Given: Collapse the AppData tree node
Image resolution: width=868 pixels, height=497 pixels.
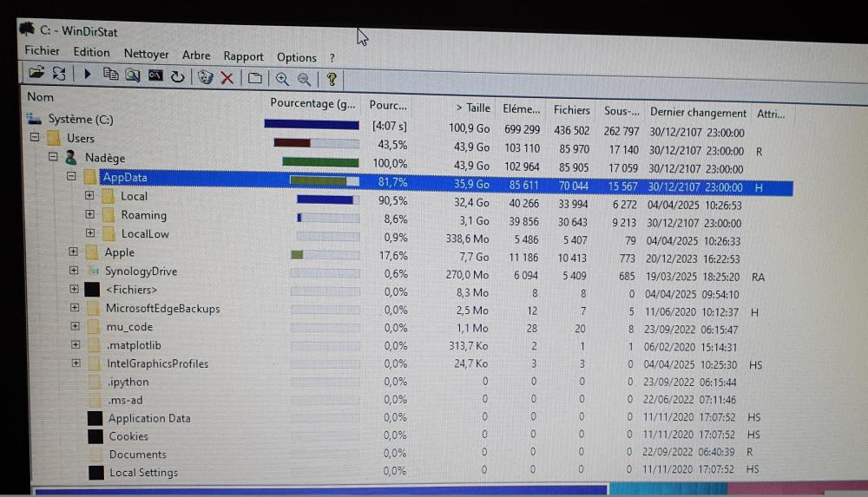Looking at the screenshot, I should coord(71,176).
